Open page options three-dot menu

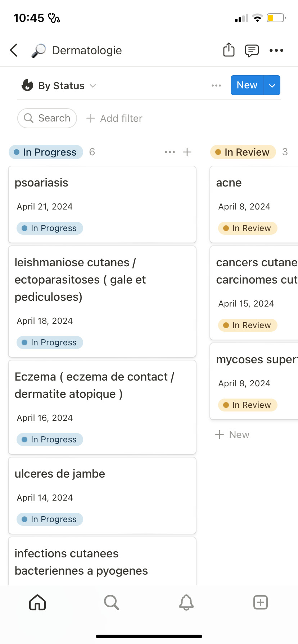point(276,51)
